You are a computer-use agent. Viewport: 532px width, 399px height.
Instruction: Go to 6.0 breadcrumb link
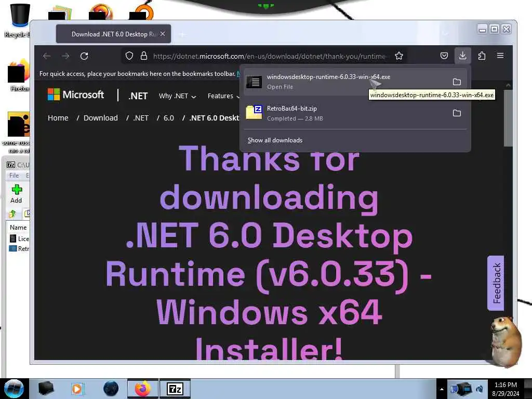pyautogui.click(x=169, y=118)
